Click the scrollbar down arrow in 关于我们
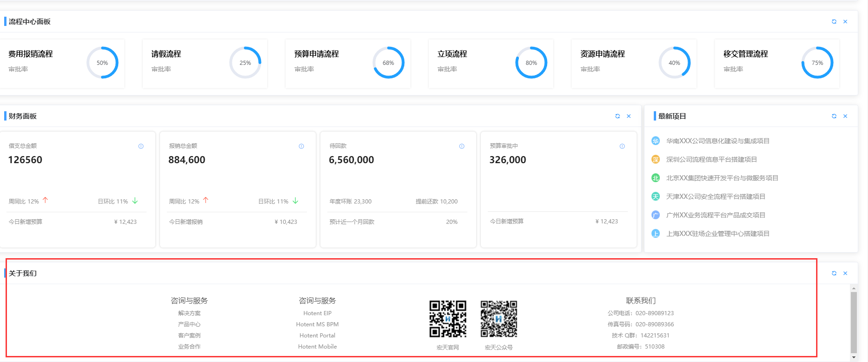Viewport: 868px width, 362px height. point(854,357)
